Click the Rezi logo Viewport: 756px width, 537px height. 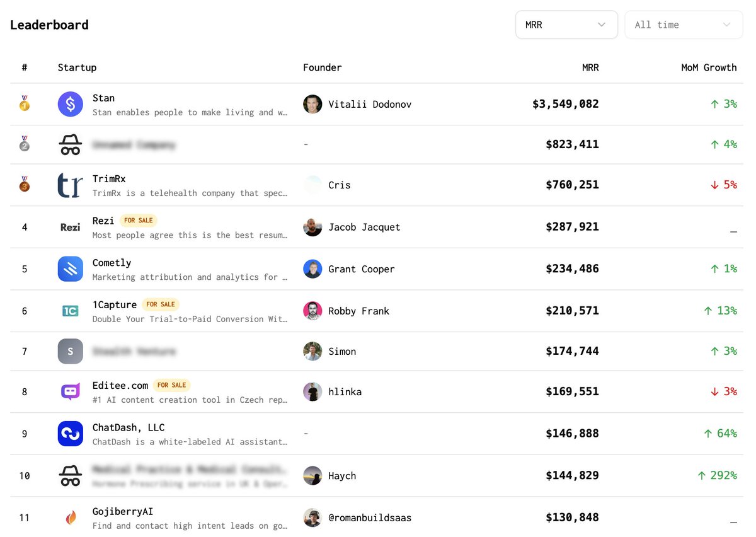71,227
